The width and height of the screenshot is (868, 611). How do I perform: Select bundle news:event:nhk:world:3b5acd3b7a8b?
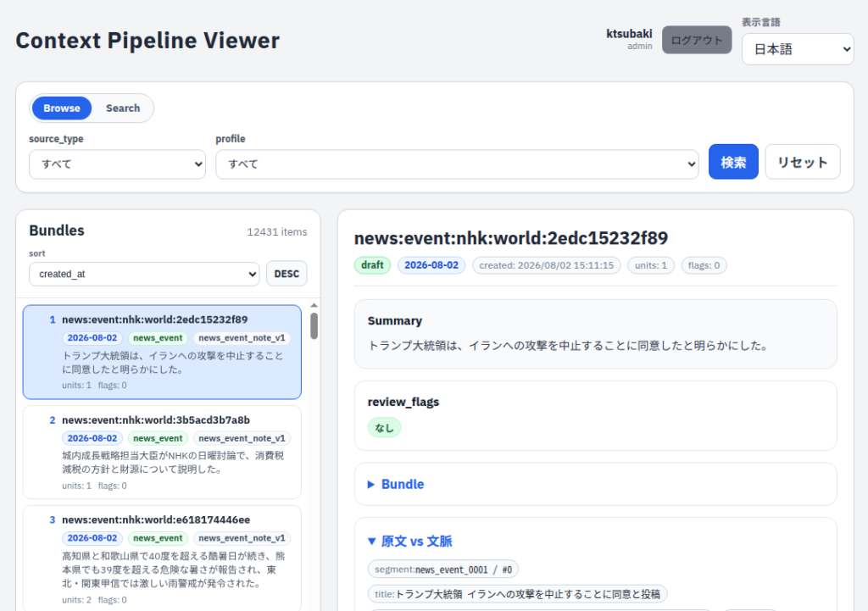pos(162,453)
